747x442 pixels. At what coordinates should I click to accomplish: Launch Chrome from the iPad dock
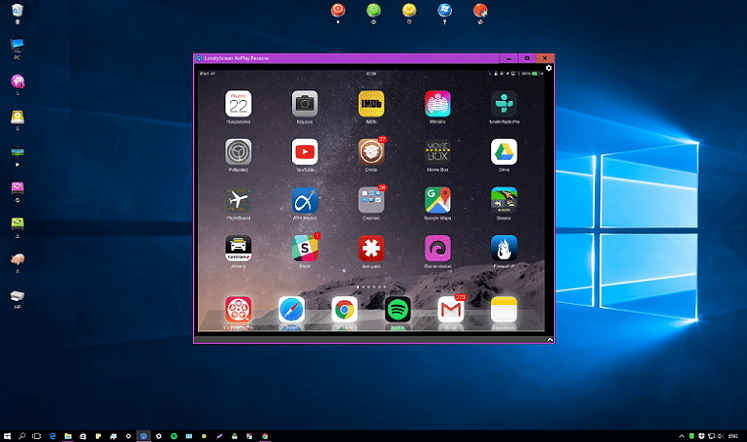(344, 310)
